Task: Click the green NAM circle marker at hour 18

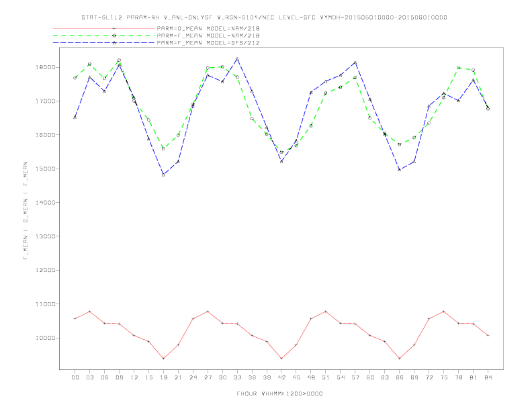Action: [163, 148]
